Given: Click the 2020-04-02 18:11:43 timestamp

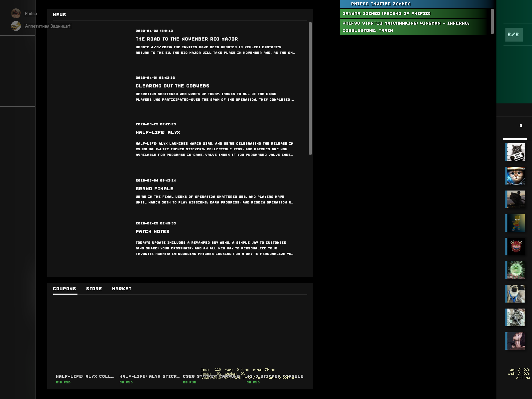Looking at the screenshot, I should [154, 31].
